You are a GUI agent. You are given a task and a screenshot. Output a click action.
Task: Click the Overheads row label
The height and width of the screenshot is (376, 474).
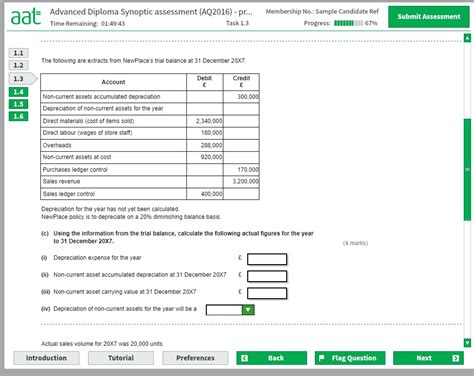point(57,145)
